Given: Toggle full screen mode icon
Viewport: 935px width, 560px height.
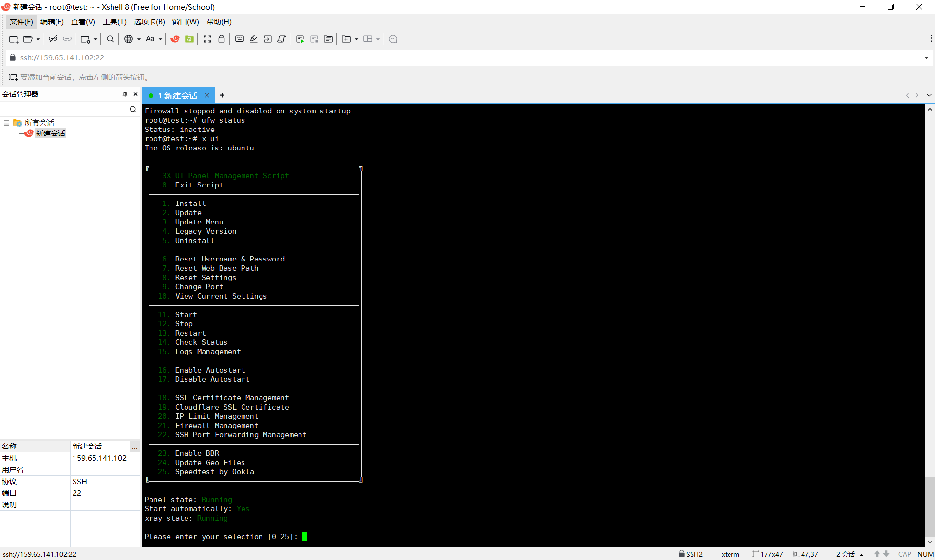Looking at the screenshot, I should pos(207,39).
